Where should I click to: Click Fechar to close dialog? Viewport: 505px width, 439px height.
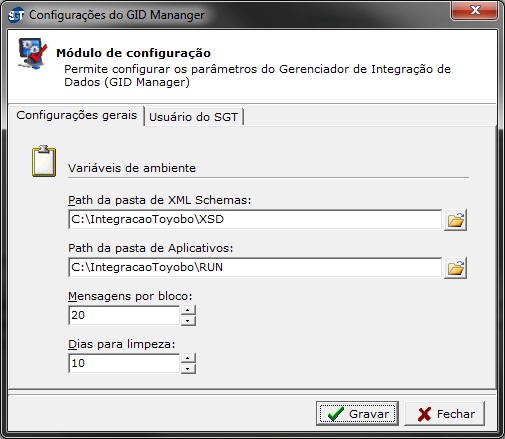click(x=444, y=414)
